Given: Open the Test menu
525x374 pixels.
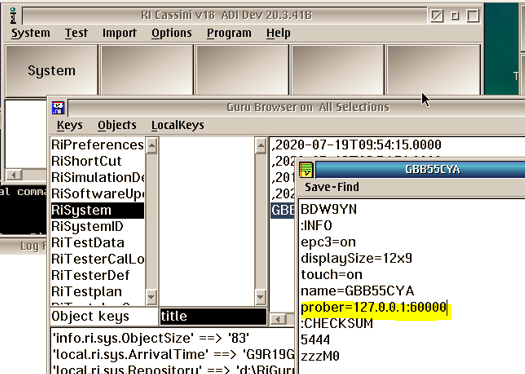Looking at the screenshot, I should 76,33.
